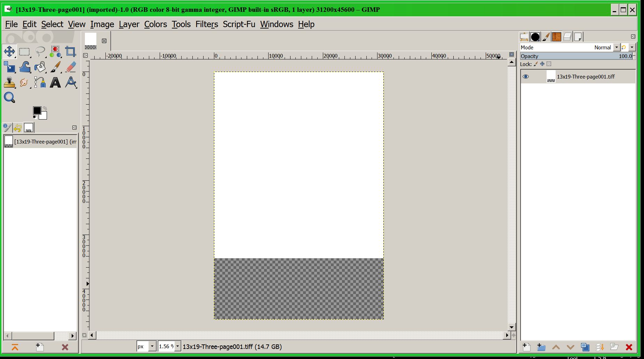Hide the 13x19-Three-page001.tiff layer

click(x=526, y=76)
